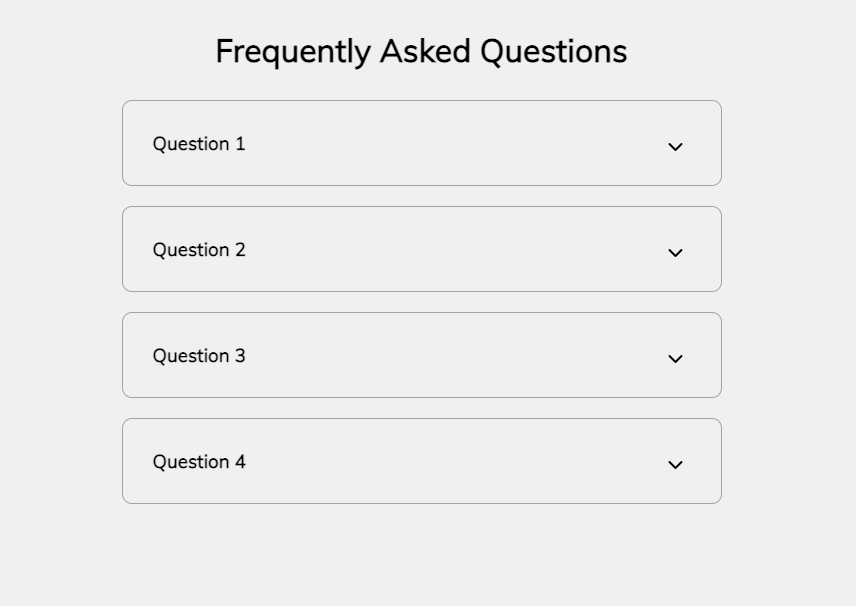
Task: Click the downward chevron icon on Question 4
Action: coord(675,464)
